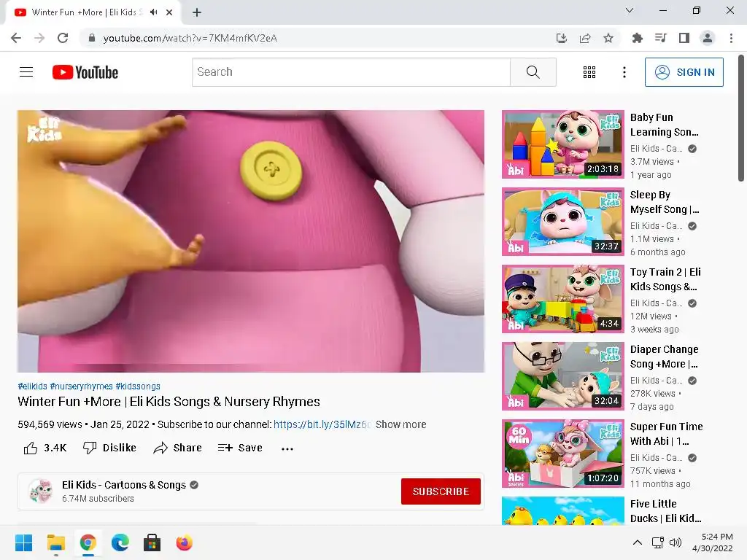Screen dimensions: 747x560
Task: Subscribe to Eli Kids channel
Action: pos(441,491)
